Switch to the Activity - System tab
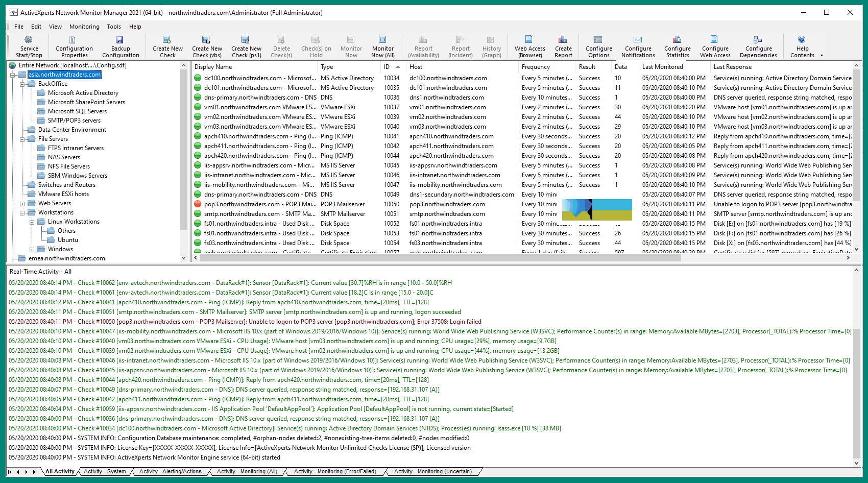 (x=105, y=471)
